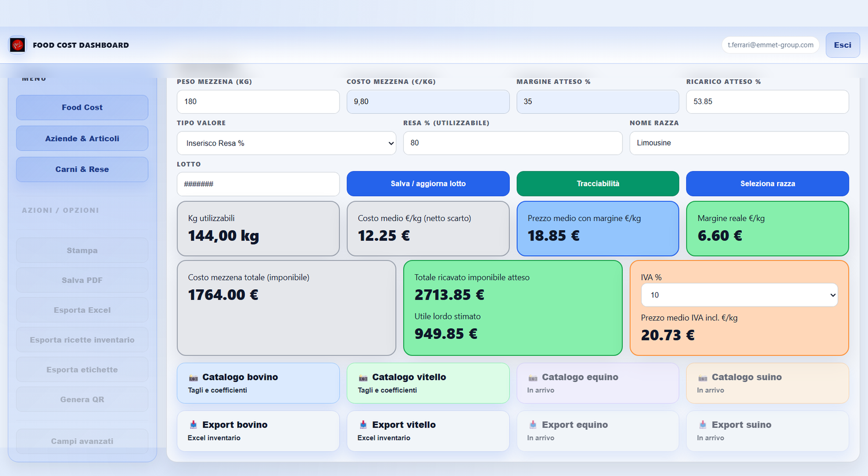Click the Seleziona razza button
The height and width of the screenshot is (476, 868).
point(767,183)
